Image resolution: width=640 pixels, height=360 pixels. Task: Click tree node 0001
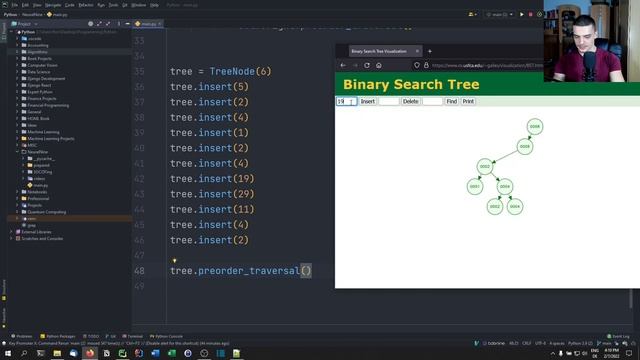475,187
